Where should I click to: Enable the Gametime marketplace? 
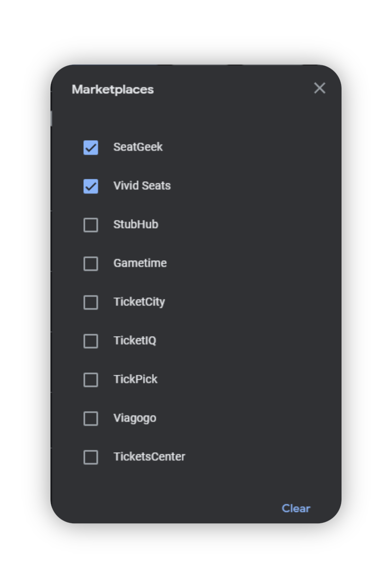coord(91,264)
